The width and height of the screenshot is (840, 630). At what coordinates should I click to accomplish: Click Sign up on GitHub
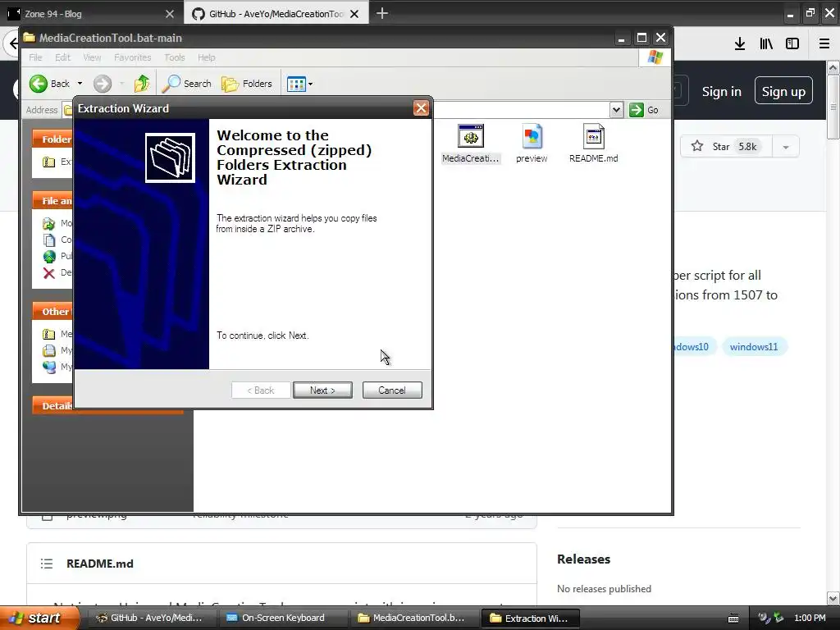pyautogui.click(x=783, y=91)
